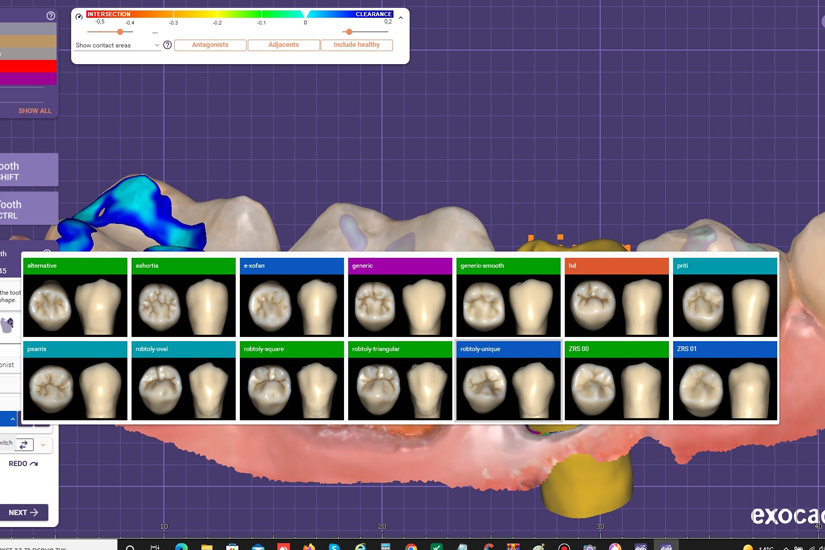Screen dimensions: 825x550
Task: Click the REDO button
Action: [x=23, y=464]
